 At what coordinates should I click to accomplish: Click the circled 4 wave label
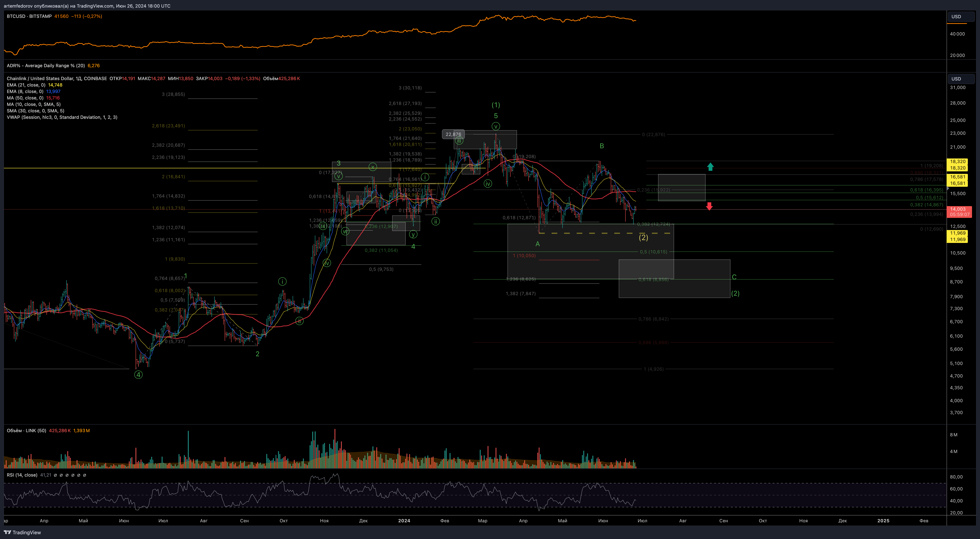(138, 374)
